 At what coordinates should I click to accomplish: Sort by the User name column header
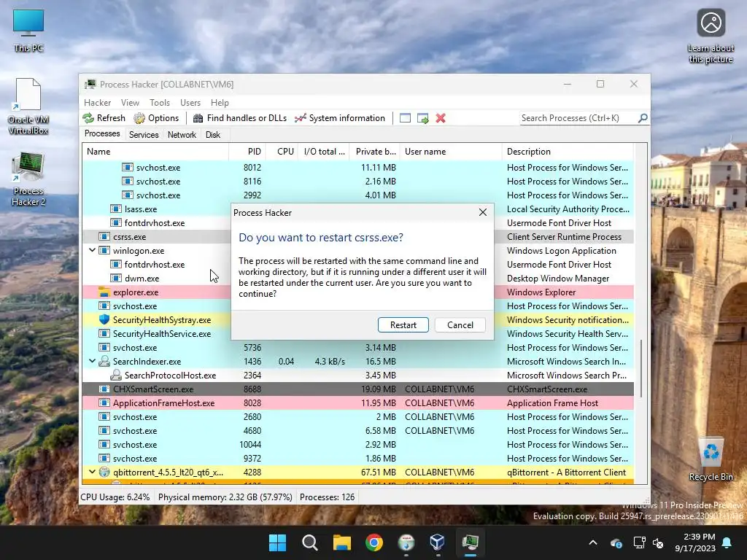(x=451, y=152)
